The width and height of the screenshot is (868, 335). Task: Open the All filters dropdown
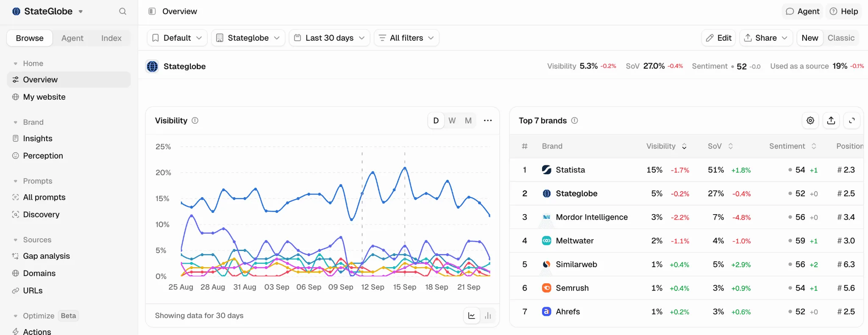pos(406,38)
